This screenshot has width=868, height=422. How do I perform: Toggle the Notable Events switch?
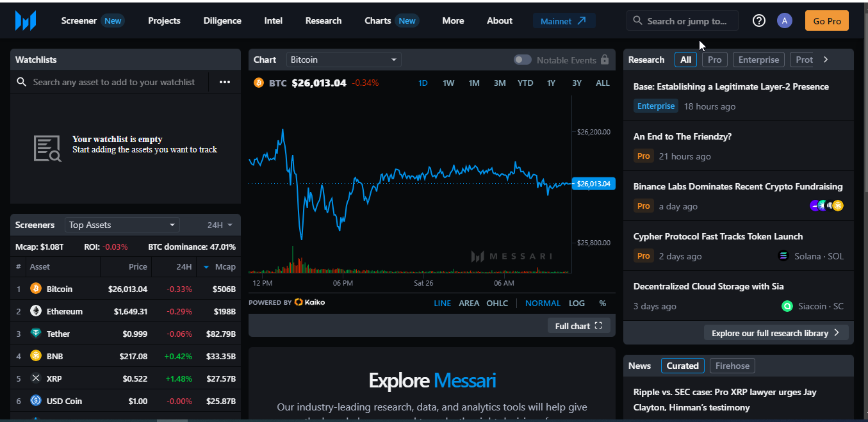click(x=523, y=60)
